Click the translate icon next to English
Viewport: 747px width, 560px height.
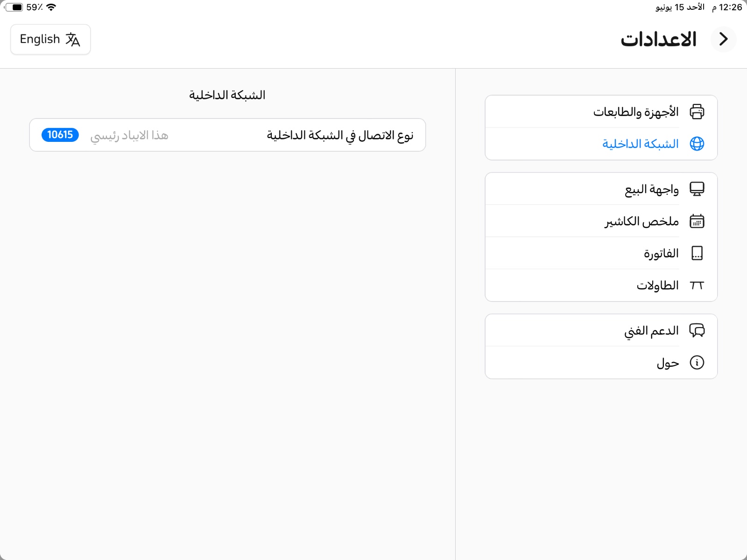73,40
